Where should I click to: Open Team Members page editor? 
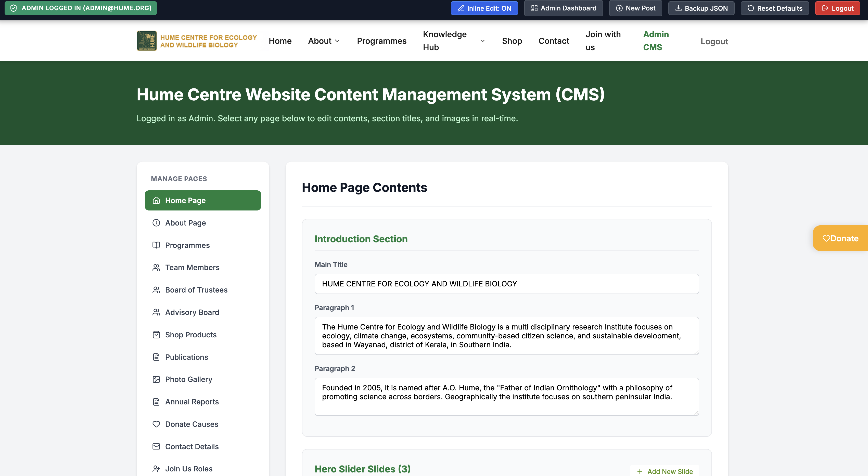(x=203, y=268)
